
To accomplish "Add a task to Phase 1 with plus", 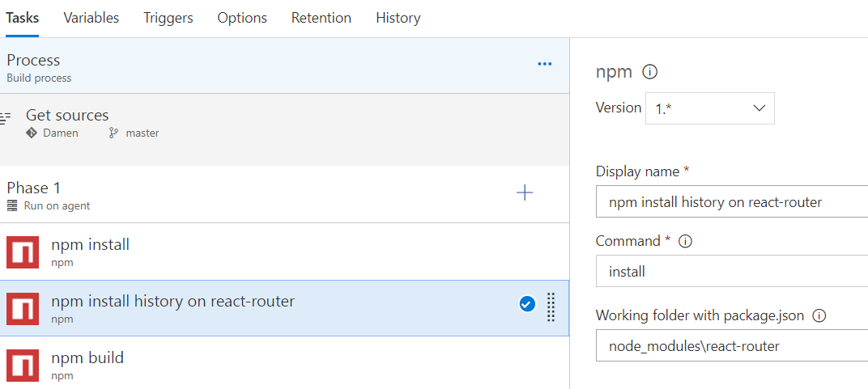I will click(x=525, y=192).
